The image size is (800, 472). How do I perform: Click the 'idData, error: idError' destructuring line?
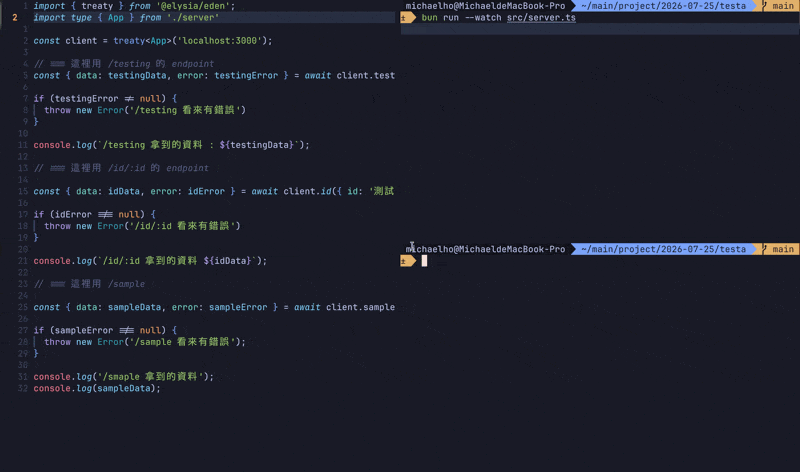214,191
